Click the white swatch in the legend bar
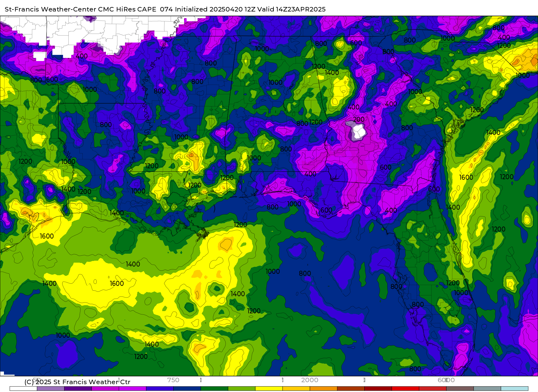 pos(23,389)
